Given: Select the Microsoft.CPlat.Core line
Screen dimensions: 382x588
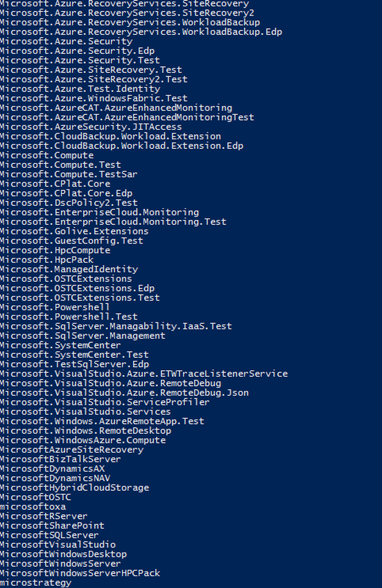Looking at the screenshot, I should pos(55,184).
